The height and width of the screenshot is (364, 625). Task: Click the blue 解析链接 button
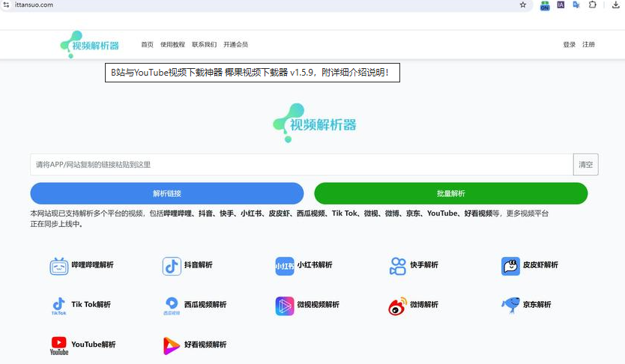(167, 193)
